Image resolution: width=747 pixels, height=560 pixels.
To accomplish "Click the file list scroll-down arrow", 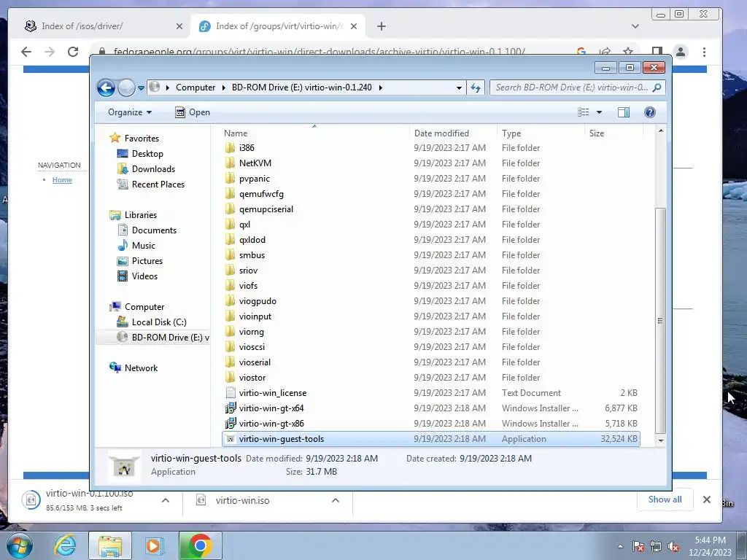I will [660, 440].
